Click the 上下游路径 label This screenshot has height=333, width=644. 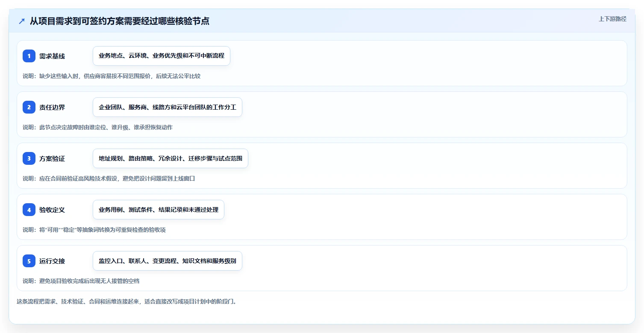(x=612, y=19)
